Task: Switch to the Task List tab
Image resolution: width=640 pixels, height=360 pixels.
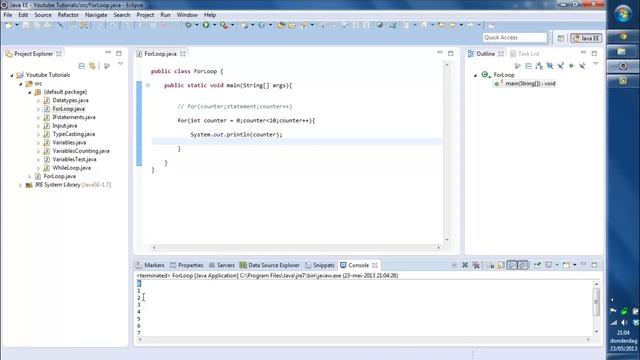Action: (x=525, y=53)
